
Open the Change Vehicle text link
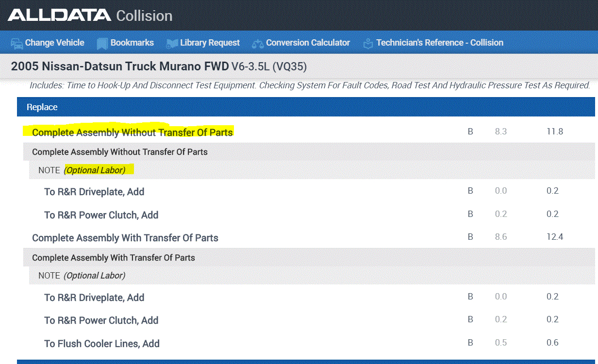coord(54,43)
